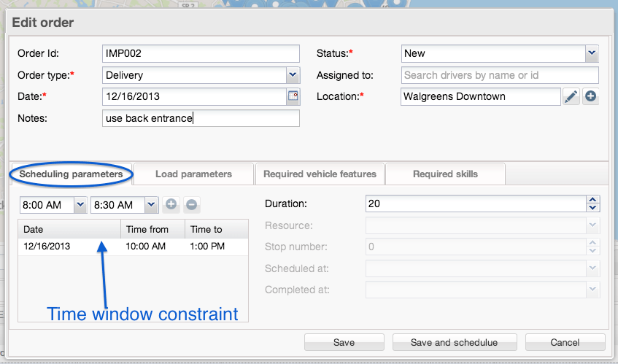Open the Completed at dropdown arrow

[592, 290]
